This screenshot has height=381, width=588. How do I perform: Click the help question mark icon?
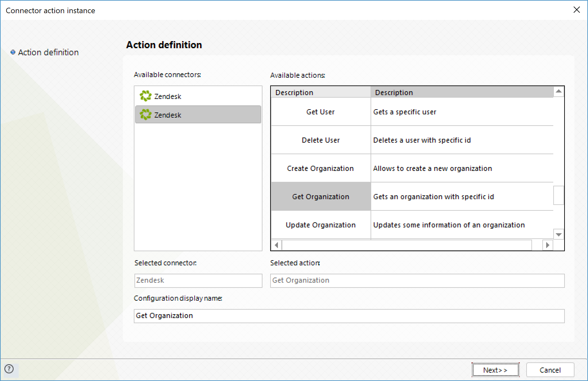click(x=9, y=369)
